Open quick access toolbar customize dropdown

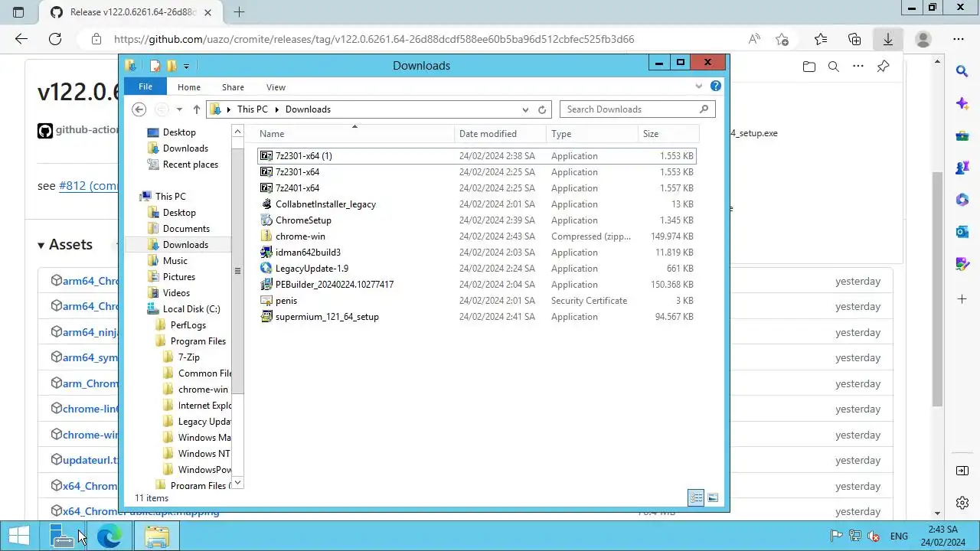click(x=187, y=66)
